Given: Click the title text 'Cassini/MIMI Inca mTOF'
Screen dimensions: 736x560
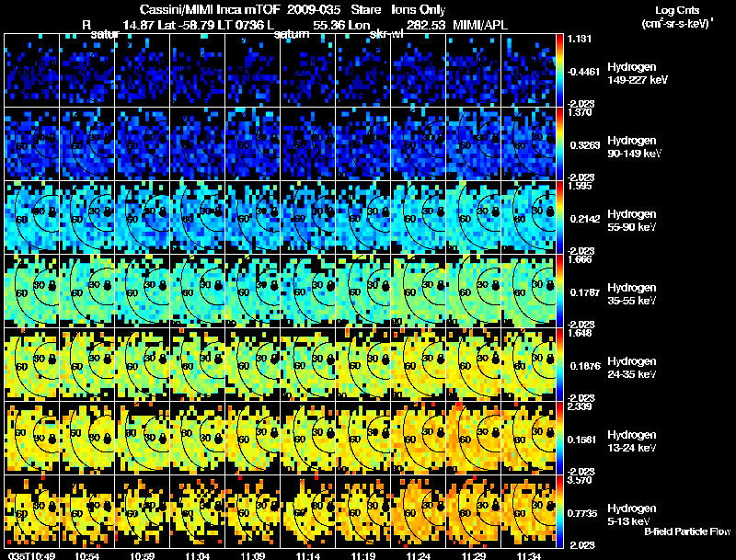Looking at the screenshot, I should tap(210, 10).
